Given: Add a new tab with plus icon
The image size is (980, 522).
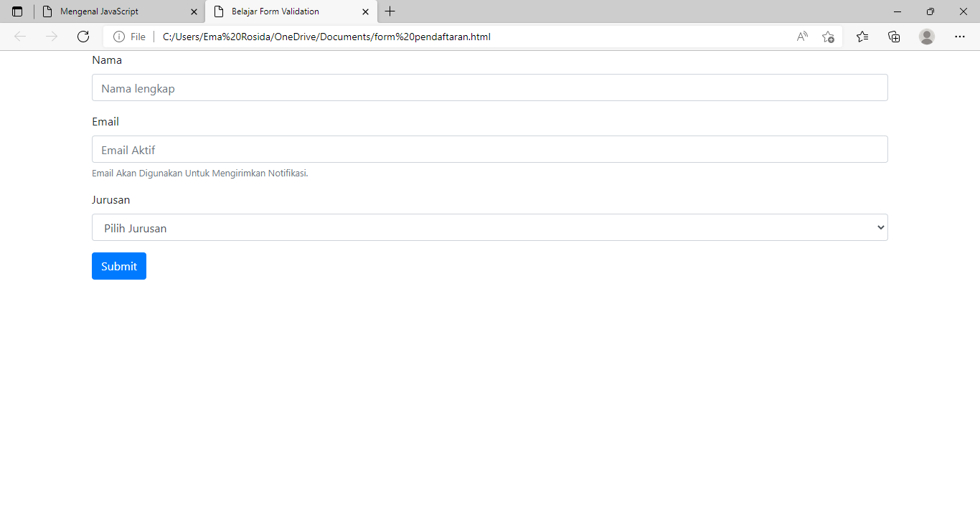Looking at the screenshot, I should point(390,11).
